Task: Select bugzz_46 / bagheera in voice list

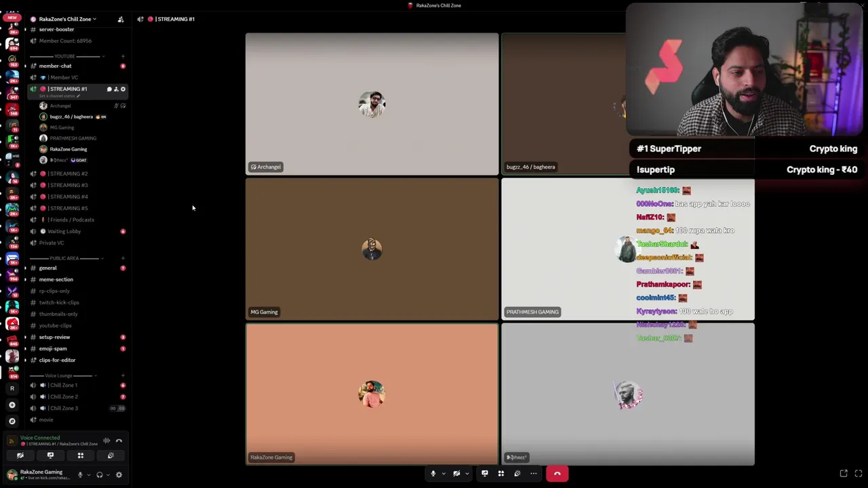Action: click(x=71, y=117)
